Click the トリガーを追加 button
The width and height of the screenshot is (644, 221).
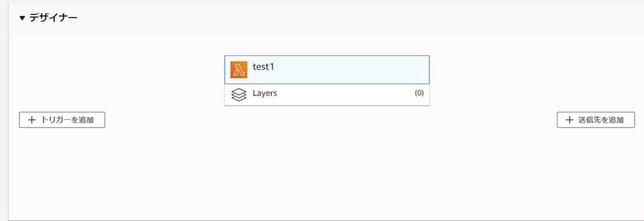[62, 120]
